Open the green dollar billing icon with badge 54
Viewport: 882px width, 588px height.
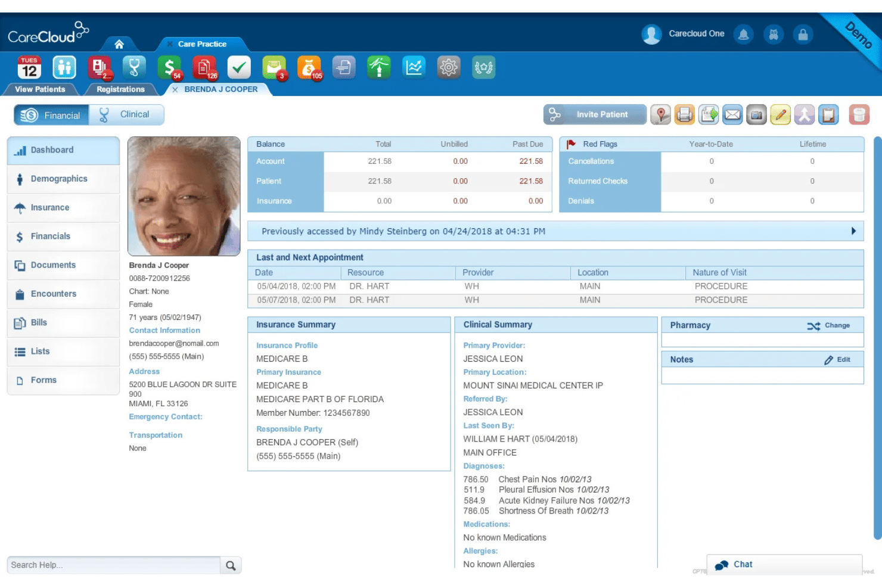point(169,67)
